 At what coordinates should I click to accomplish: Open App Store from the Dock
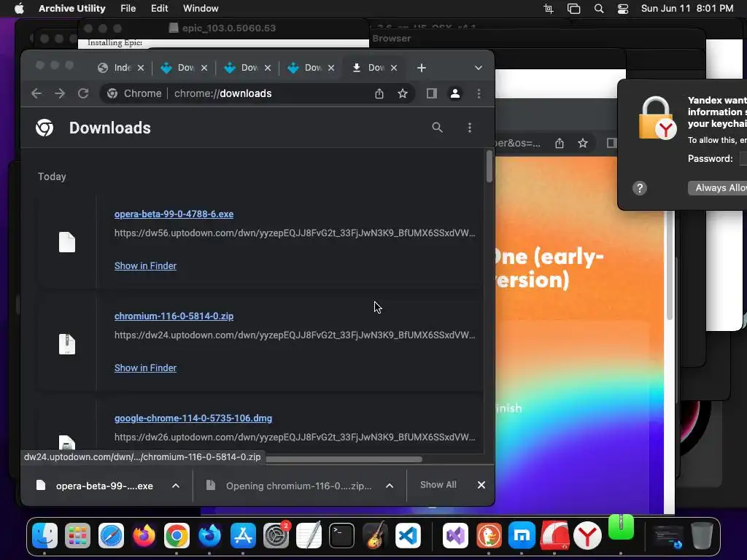tap(243, 536)
